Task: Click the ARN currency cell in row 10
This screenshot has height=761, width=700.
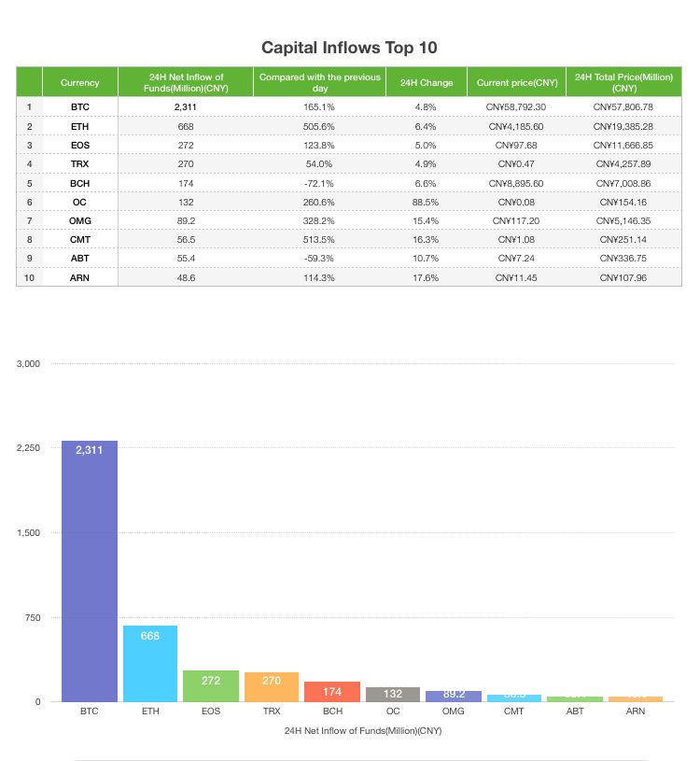Action: click(80, 277)
